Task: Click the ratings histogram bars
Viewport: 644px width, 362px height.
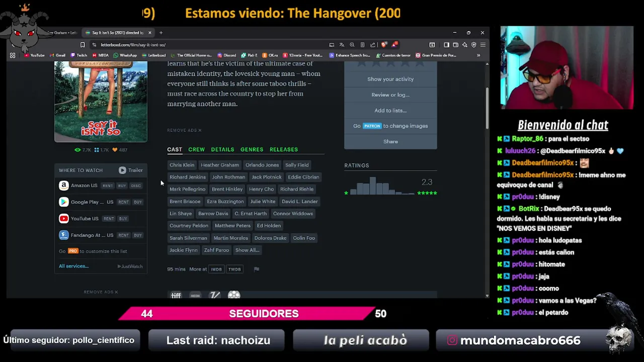Action: tap(382, 186)
